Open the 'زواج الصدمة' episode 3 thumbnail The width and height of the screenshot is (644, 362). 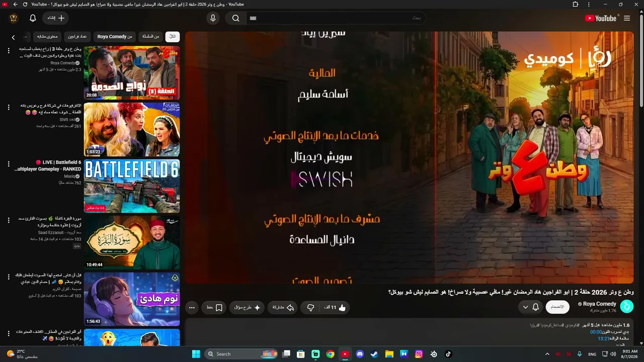coord(132,73)
